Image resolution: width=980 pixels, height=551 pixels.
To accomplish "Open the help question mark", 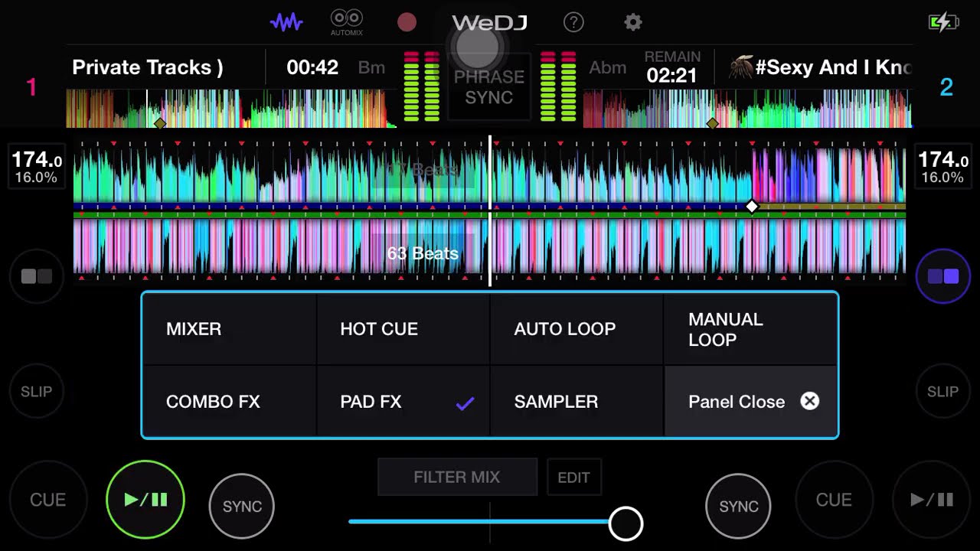I will click(x=573, y=22).
